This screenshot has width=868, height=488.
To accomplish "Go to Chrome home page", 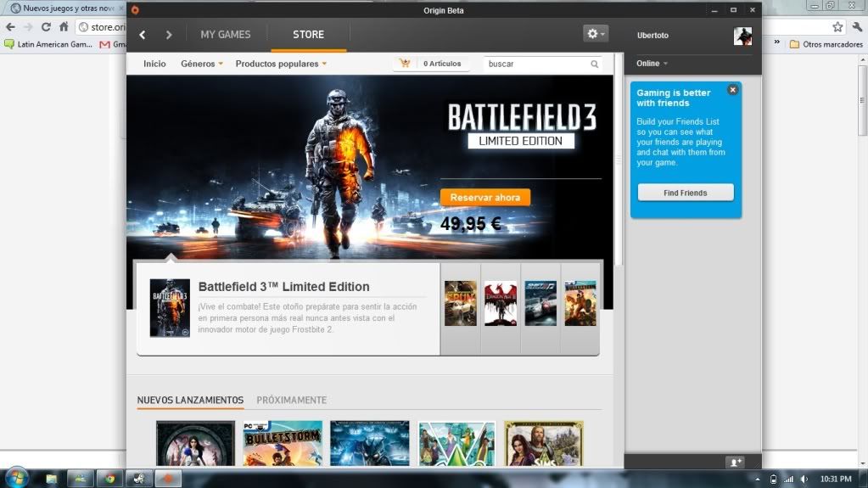I will 64,26.
